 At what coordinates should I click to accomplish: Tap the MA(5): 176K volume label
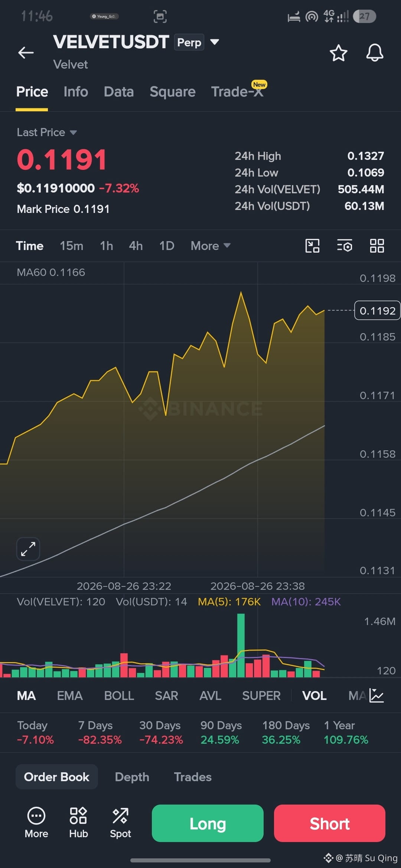tap(229, 602)
